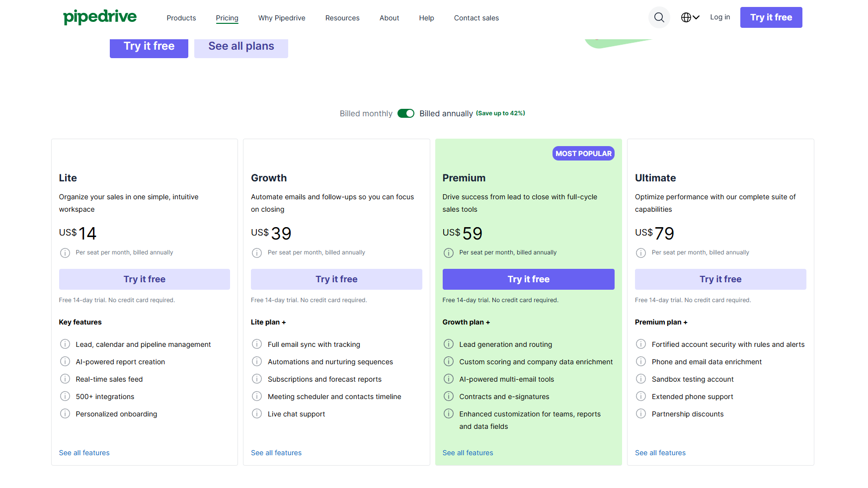Click info icon for Real-time sales feed
Viewport: 868px width, 488px height.
(65, 379)
